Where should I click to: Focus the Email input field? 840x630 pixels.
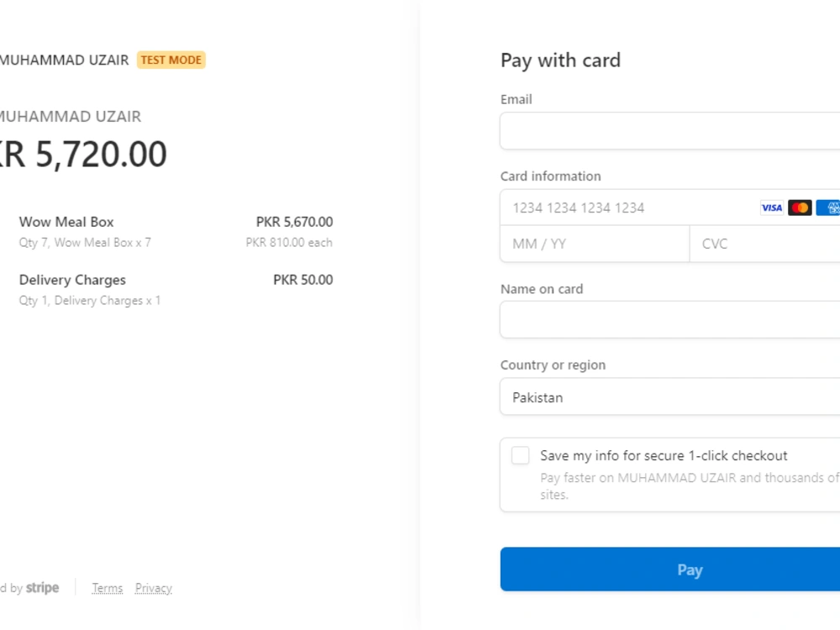669,131
